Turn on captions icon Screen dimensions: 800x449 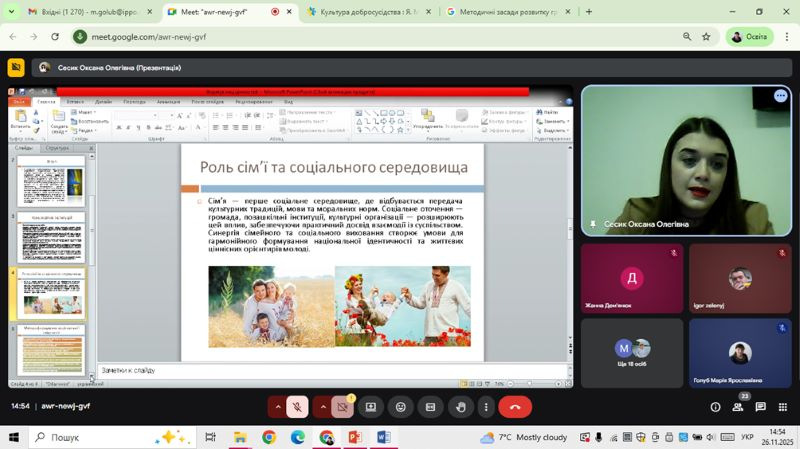pyautogui.click(x=431, y=407)
